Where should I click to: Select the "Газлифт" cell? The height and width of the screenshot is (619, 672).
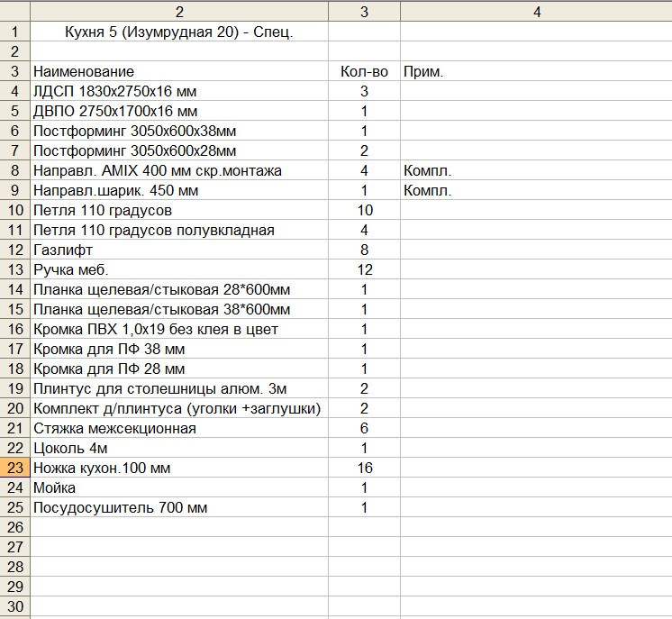[63, 250]
